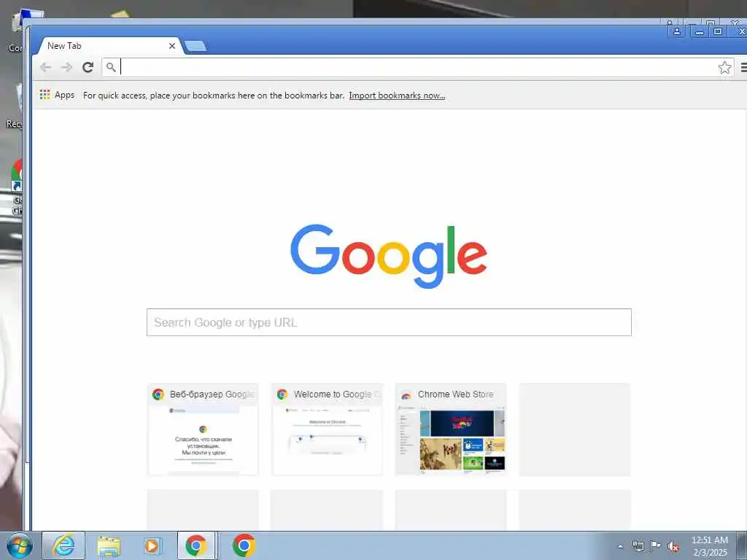The width and height of the screenshot is (747, 560).
Task: Open the Chrome Web Store thumbnail
Action: coord(451,429)
